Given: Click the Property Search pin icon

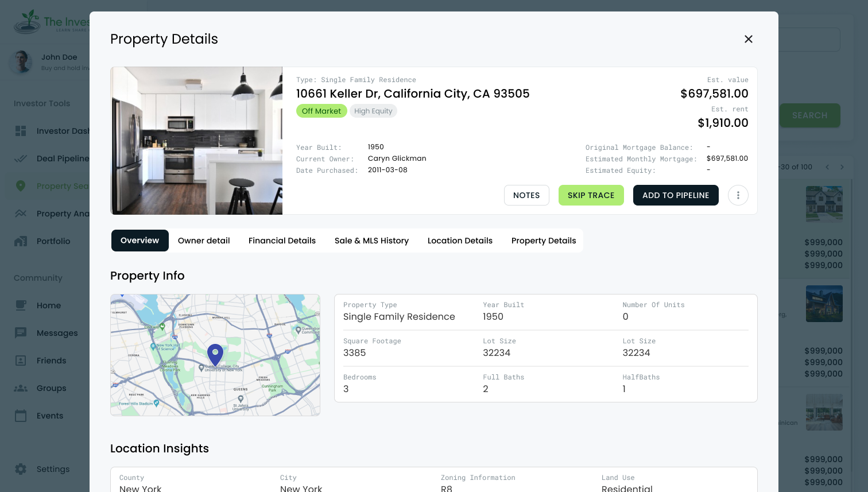Looking at the screenshot, I should 21,186.
